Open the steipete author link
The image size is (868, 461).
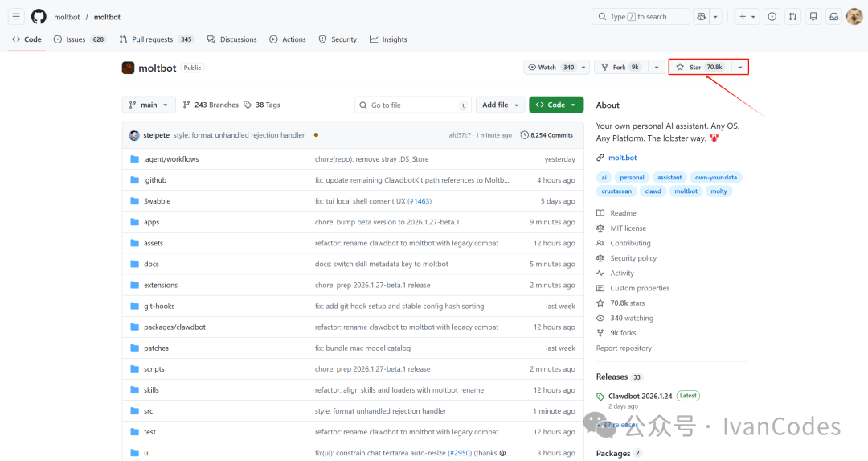pyautogui.click(x=156, y=135)
